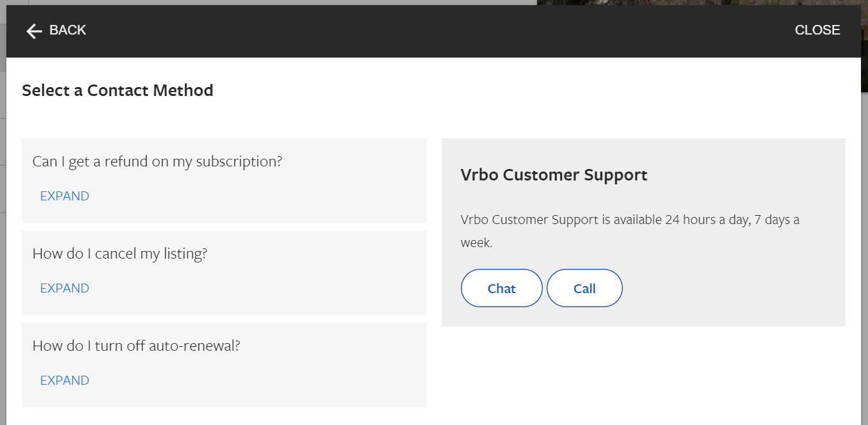Click the back arrow icon

tap(34, 31)
